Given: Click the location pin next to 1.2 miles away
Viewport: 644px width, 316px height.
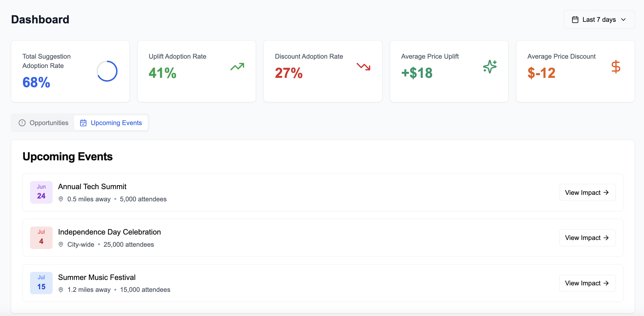Looking at the screenshot, I should (61, 290).
